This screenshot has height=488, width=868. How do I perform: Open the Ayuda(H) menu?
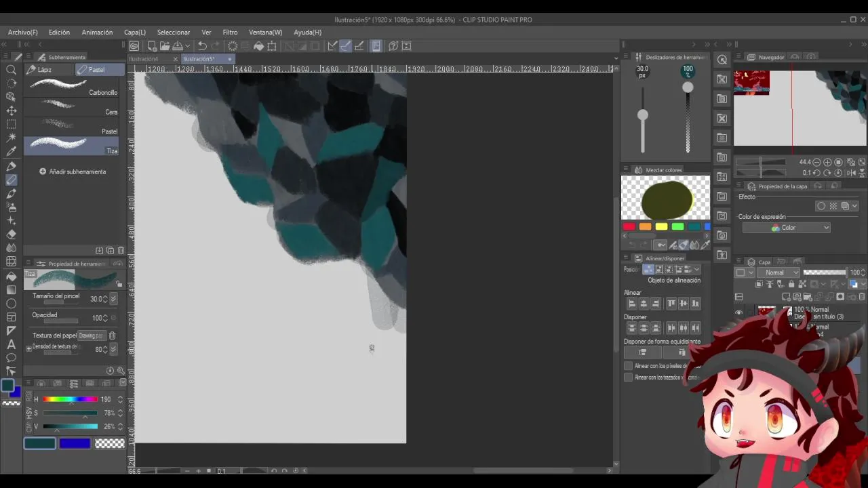(307, 33)
